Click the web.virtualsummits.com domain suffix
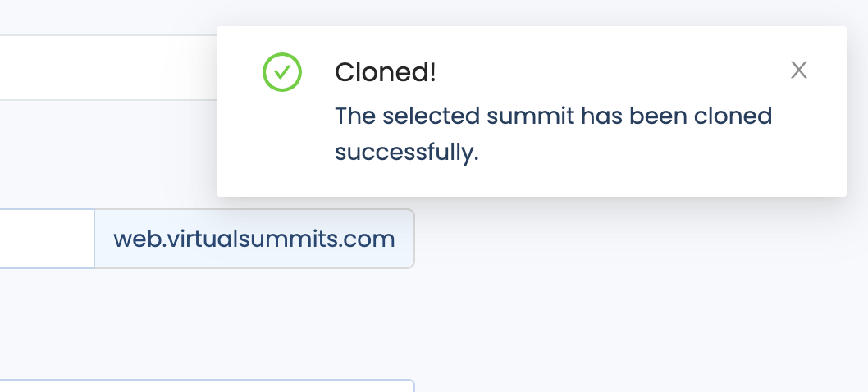 pos(254,239)
